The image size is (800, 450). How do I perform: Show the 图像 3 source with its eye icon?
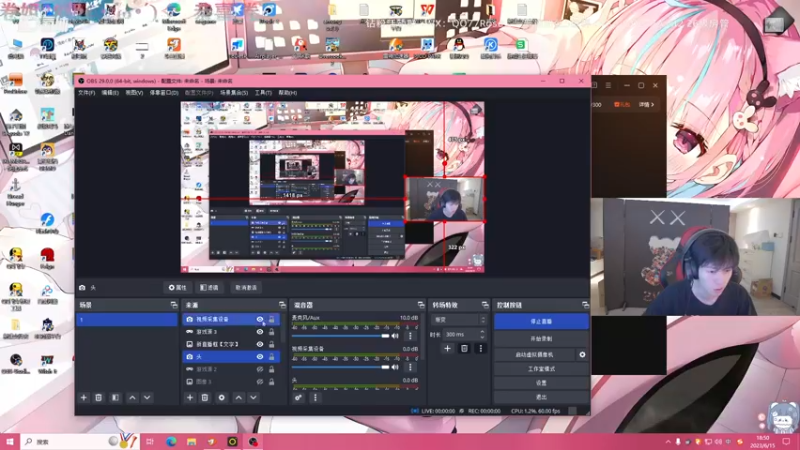click(x=260, y=382)
